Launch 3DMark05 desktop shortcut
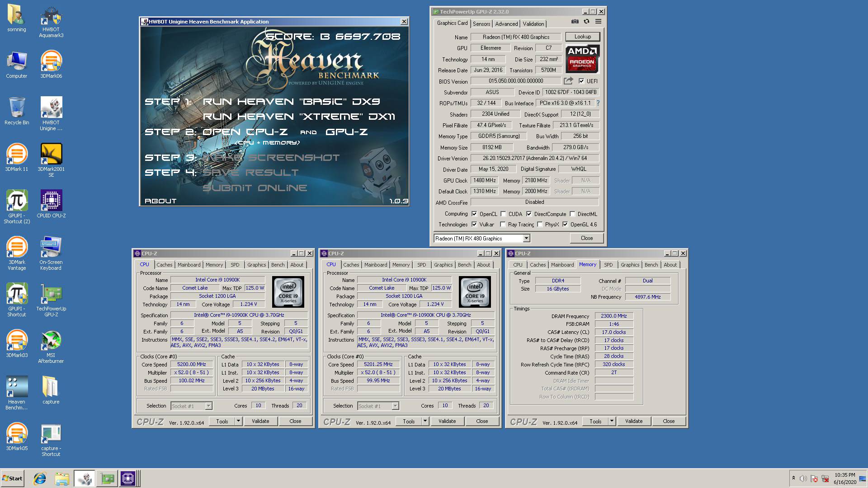Screen dimensions: 868x488 pyautogui.click(x=17, y=437)
